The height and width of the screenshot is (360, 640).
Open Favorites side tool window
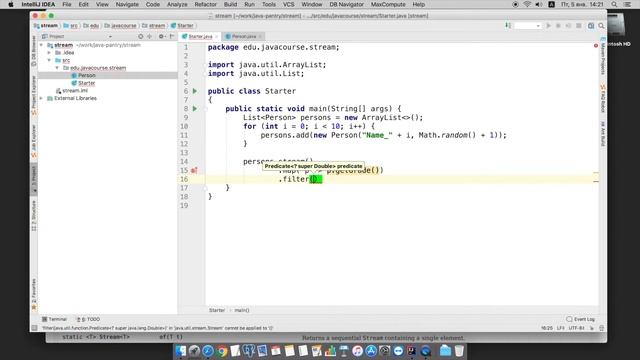pos(34,294)
